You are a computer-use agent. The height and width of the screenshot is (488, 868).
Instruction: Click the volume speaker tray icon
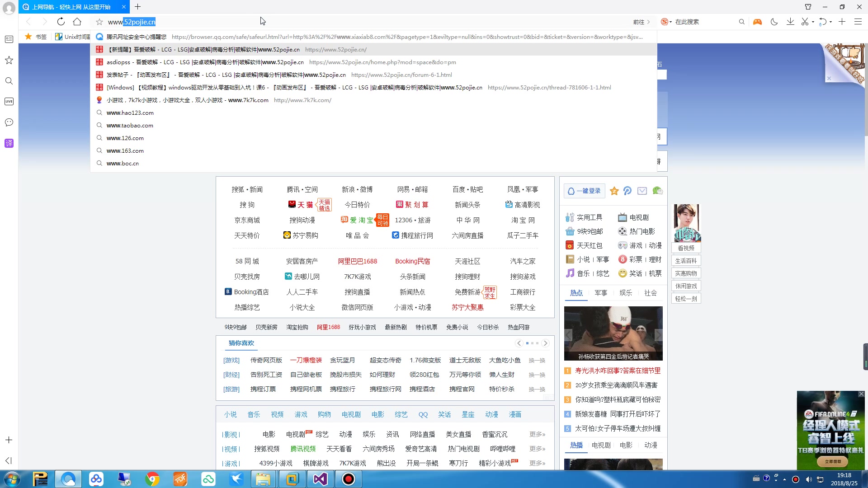[808, 479]
